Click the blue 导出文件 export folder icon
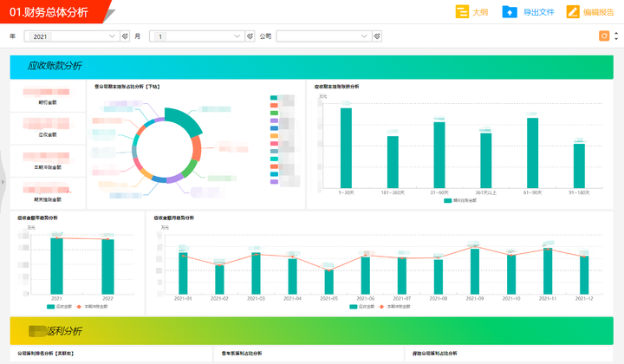 (510, 12)
